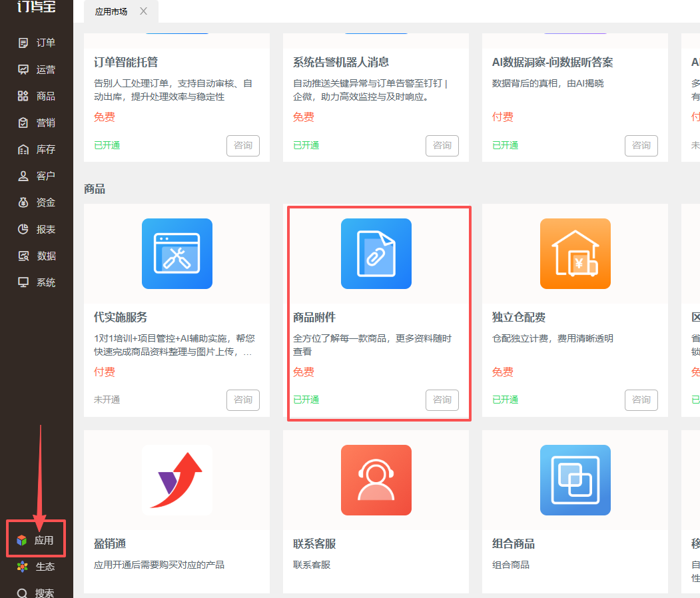Click 咨询 button for 独立仓配费

[641, 400]
